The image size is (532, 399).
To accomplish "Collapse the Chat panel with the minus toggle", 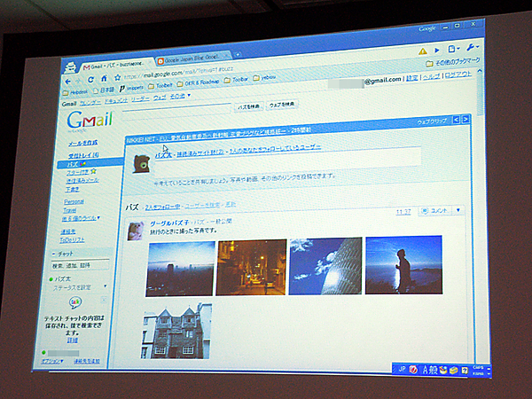I will click(57, 254).
